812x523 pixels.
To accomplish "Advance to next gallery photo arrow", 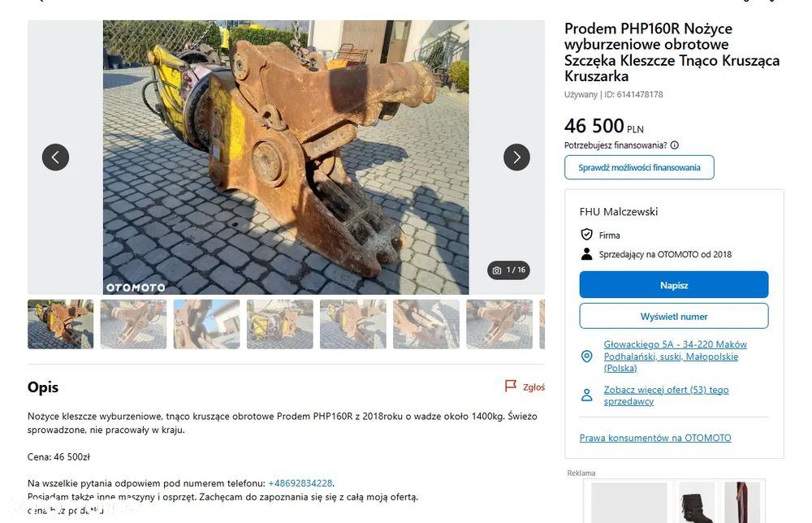I will pyautogui.click(x=516, y=157).
